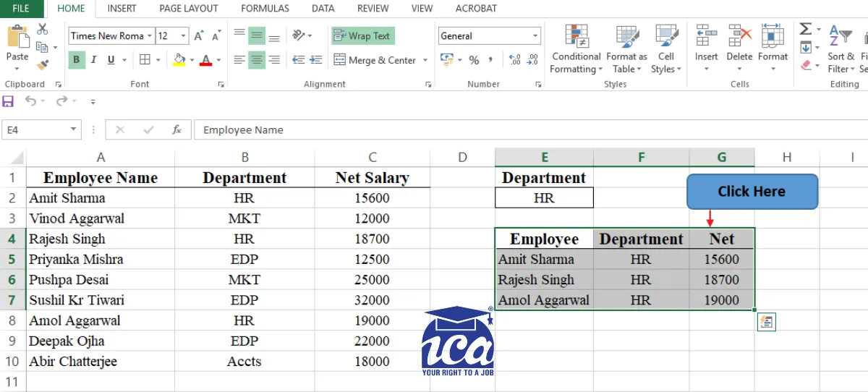Apply the red font color A
The height and width of the screenshot is (392, 868).
[x=207, y=60]
